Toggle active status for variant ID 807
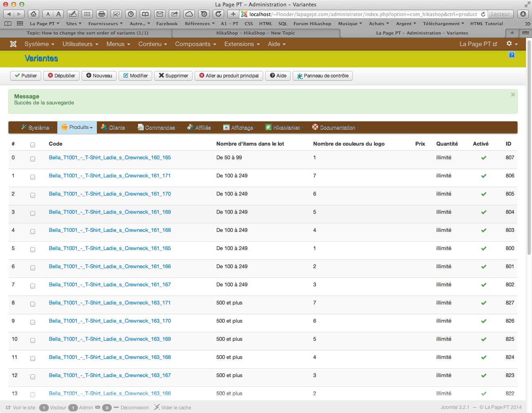The height and width of the screenshot is (413, 532). 484,158
